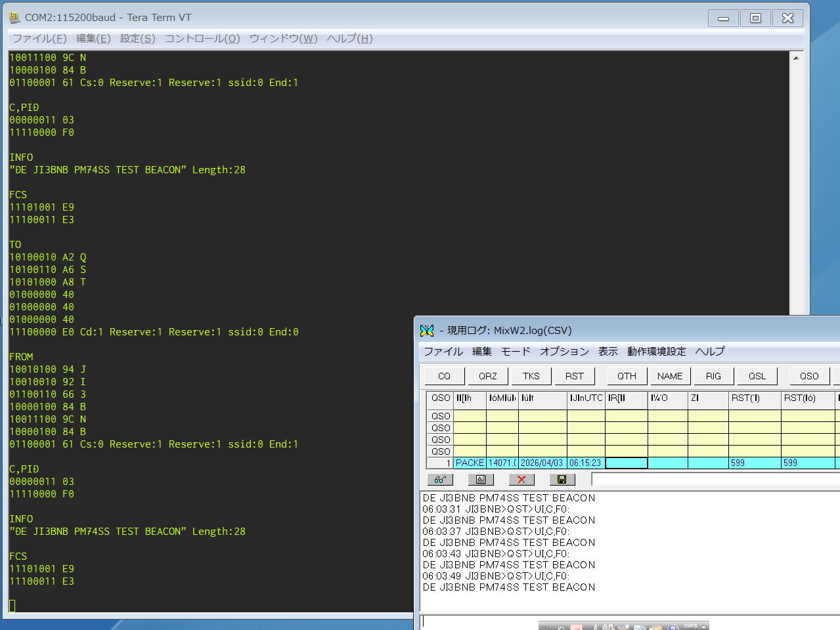Click the Tera Term title bar icon
The width and height of the screenshot is (840, 630).
point(15,18)
